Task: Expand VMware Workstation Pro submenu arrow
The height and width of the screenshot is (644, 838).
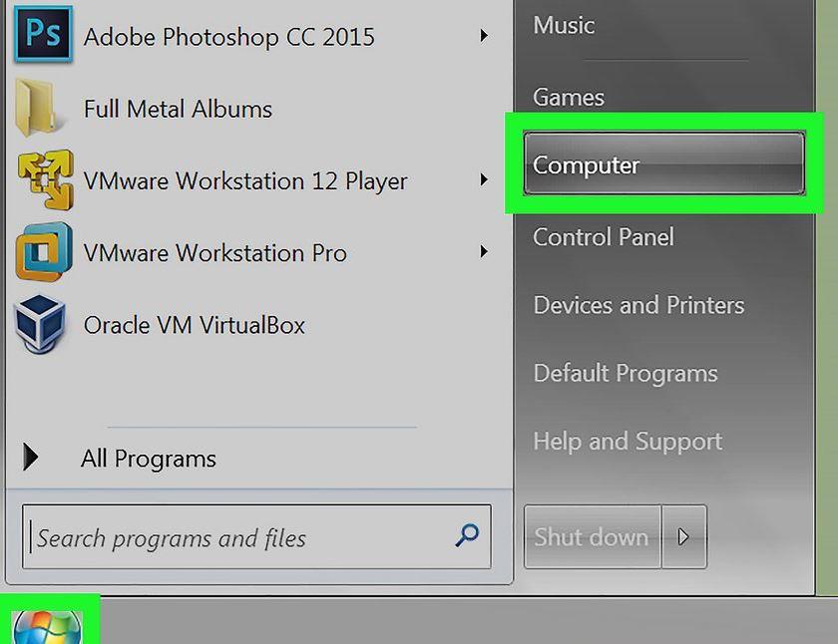Action: pyautogui.click(x=484, y=251)
